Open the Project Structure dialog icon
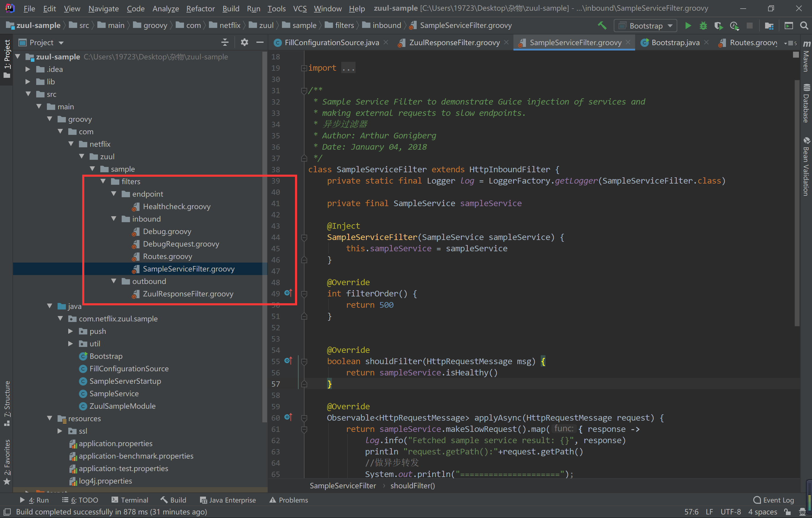 tap(769, 25)
